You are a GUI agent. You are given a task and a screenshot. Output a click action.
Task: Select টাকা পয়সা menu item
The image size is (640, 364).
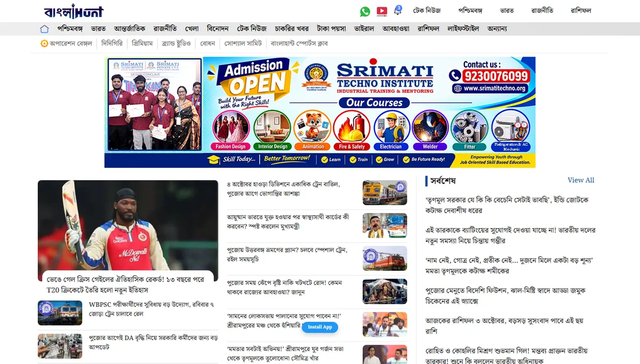(x=331, y=29)
